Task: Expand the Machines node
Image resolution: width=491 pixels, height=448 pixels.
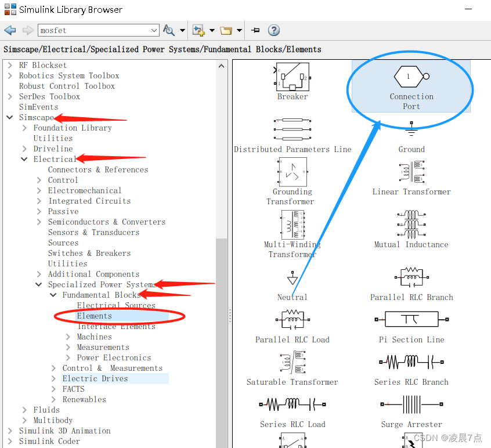Action: [x=68, y=337]
